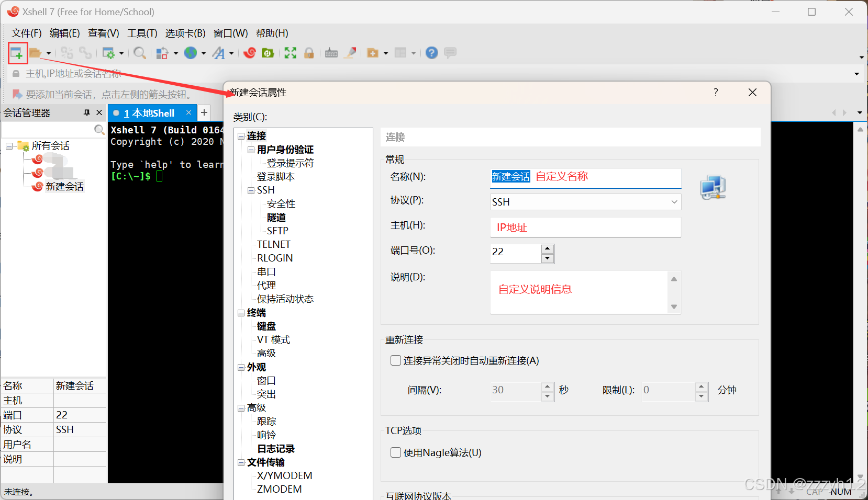Increase the 端口号 value with up arrow
Image resolution: width=868 pixels, height=500 pixels.
pyautogui.click(x=548, y=248)
